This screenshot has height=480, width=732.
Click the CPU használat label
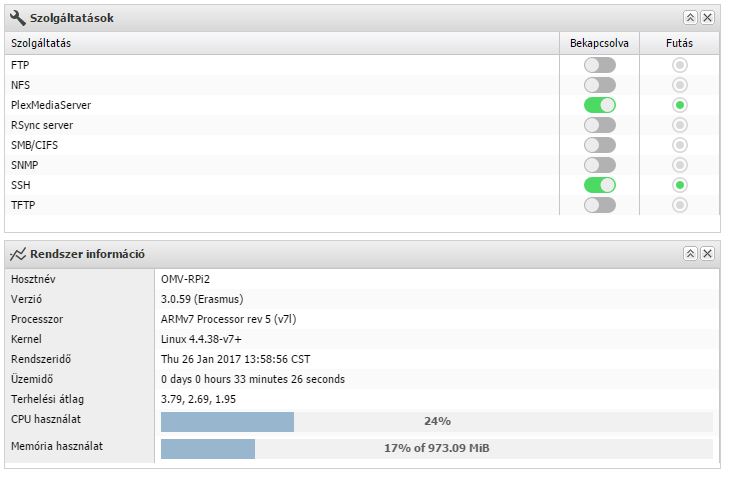tap(46, 419)
